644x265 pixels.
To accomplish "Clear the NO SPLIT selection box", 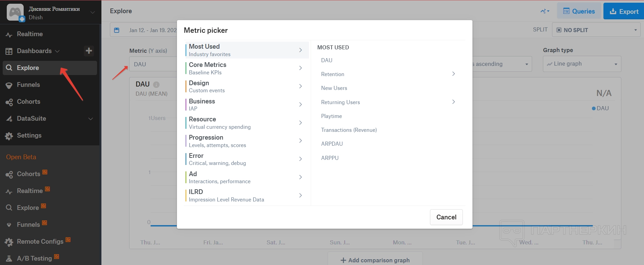I will coord(559,30).
